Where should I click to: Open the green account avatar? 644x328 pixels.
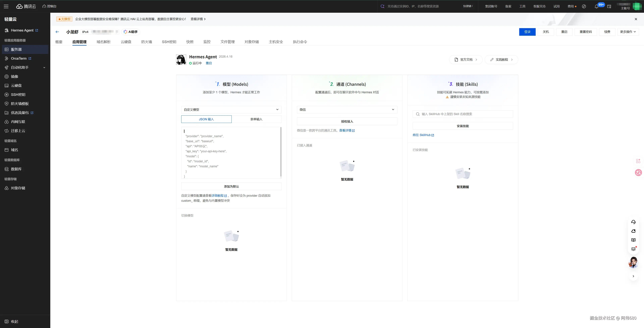(637, 6)
